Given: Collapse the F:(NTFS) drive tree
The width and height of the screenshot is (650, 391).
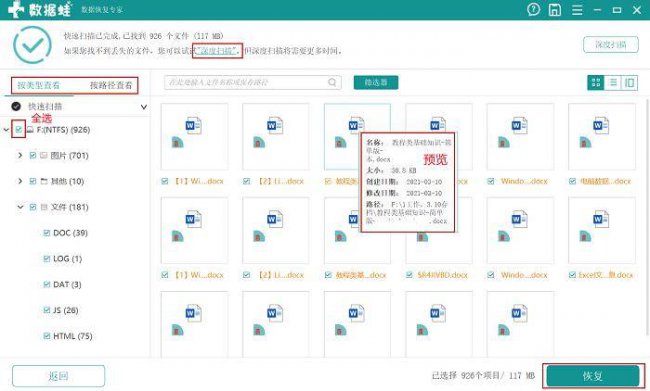Looking at the screenshot, I should [6, 130].
